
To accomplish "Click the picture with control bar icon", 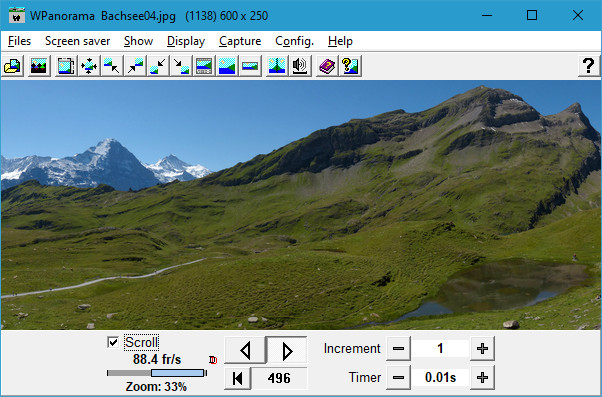I will [204, 66].
